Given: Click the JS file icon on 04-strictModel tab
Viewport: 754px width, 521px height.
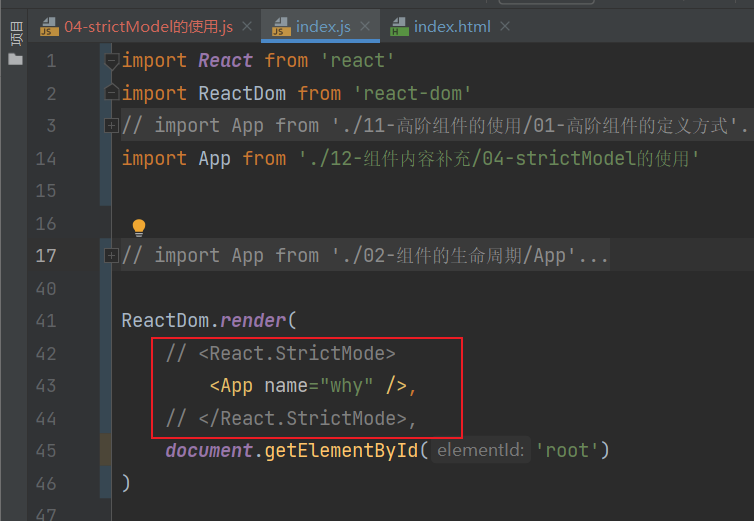Looking at the screenshot, I should (49, 26).
